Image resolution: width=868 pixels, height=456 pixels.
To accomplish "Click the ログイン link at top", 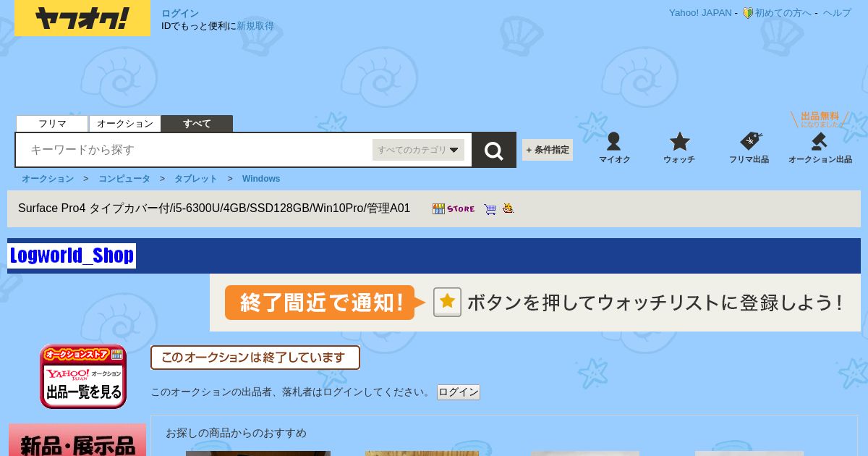I will (180, 13).
